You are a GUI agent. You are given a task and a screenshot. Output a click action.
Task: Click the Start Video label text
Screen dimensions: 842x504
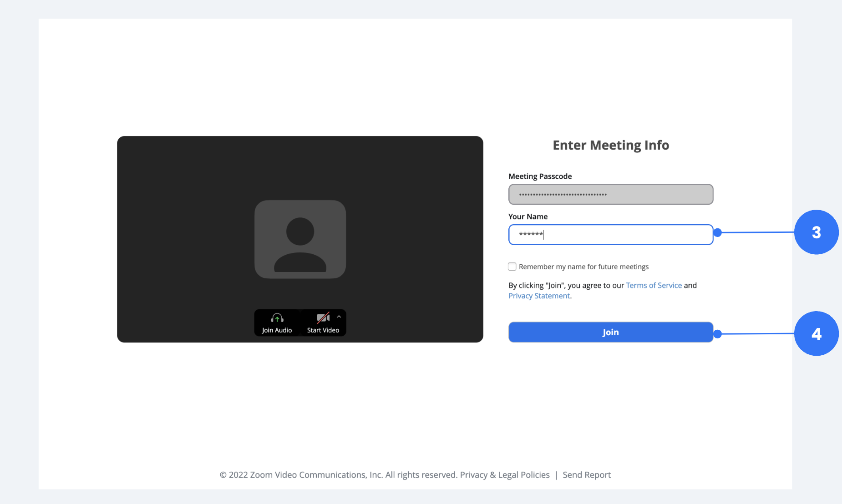click(323, 330)
